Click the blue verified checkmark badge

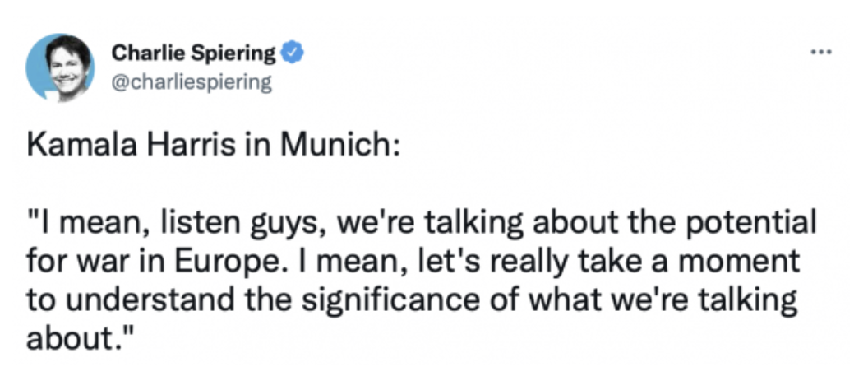point(293,53)
